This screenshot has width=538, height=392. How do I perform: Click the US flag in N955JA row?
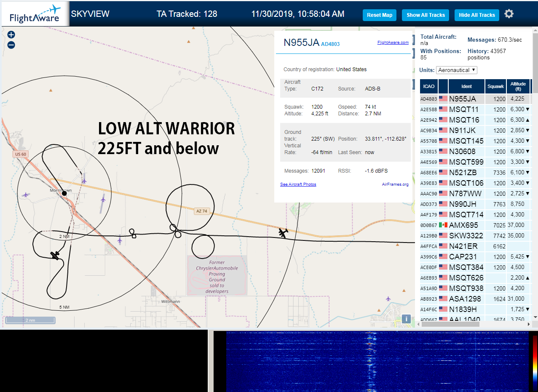pos(443,99)
